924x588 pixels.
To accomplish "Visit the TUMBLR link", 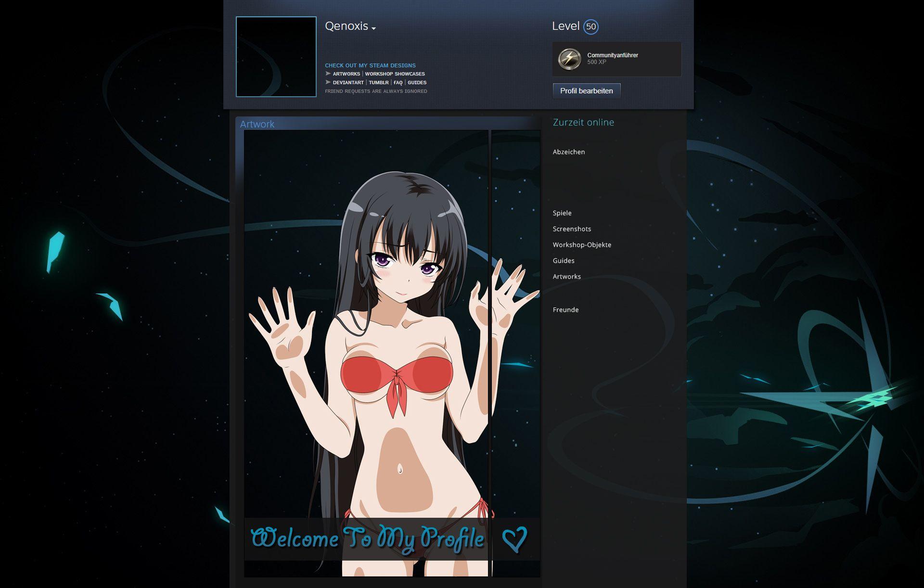I will (379, 83).
